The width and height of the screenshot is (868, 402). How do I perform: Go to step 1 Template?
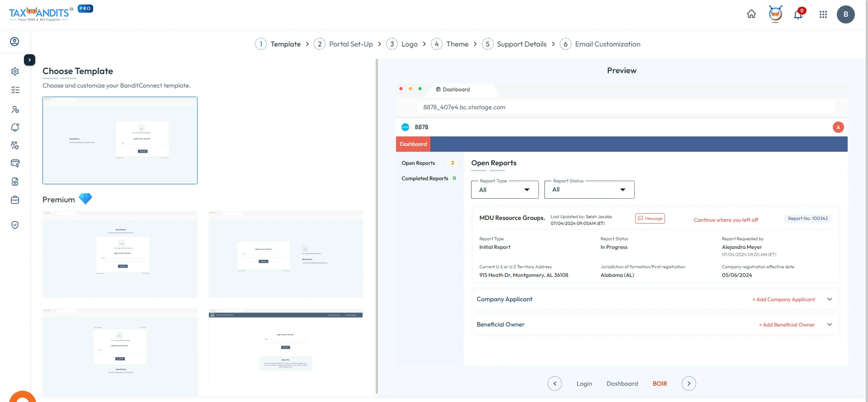(278, 44)
